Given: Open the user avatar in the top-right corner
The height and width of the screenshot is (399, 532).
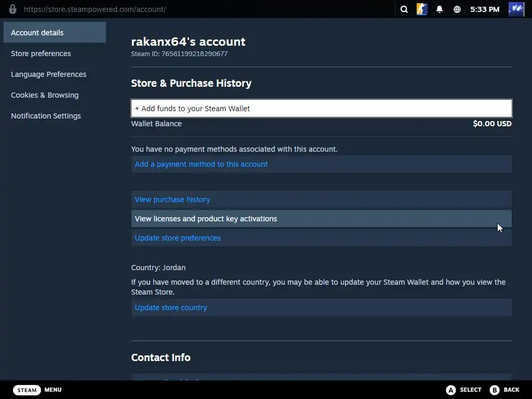Looking at the screenshot, I should pos(516,9).
